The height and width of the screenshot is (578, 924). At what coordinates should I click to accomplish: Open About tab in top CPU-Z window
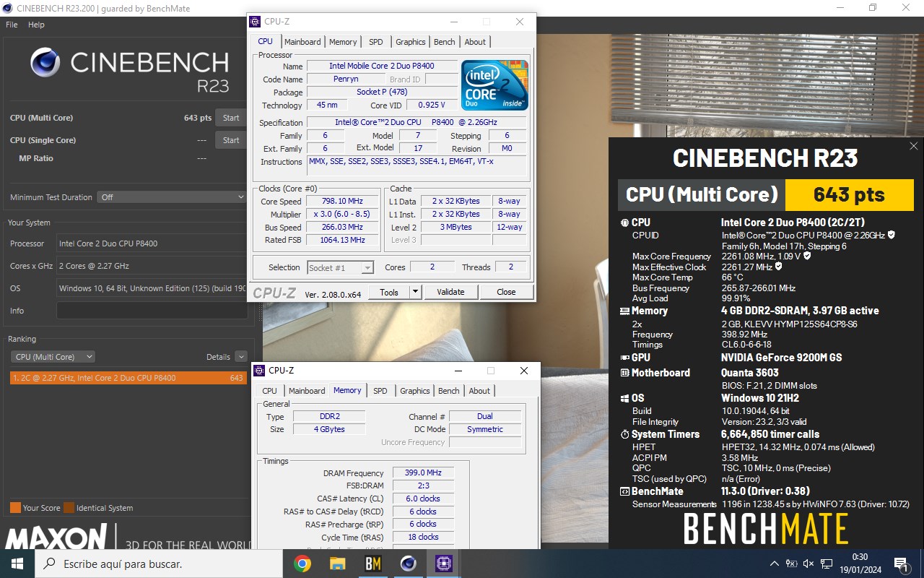(475, 42)
